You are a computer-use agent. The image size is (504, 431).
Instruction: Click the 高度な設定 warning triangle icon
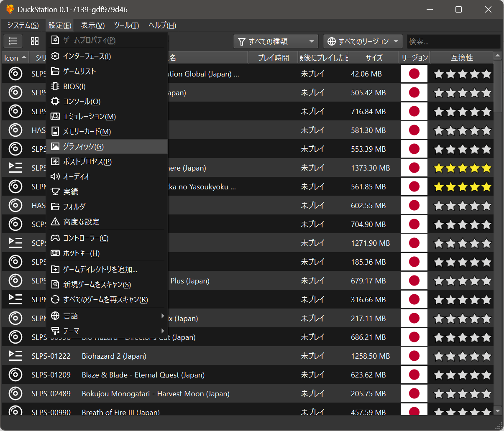pos(55,222)
